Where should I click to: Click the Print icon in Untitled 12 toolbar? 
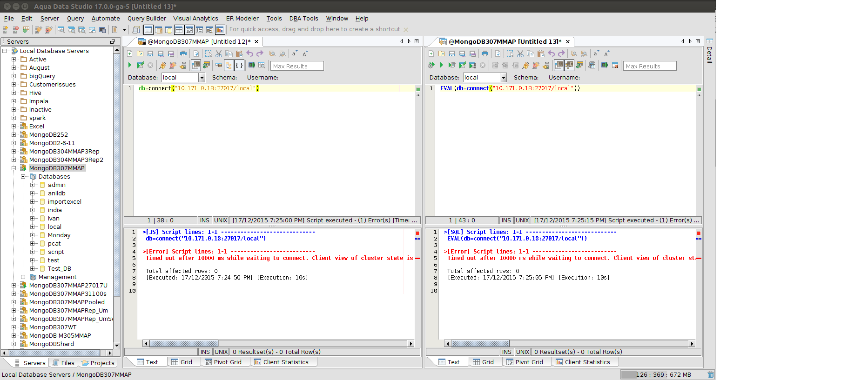coord(183,54)
